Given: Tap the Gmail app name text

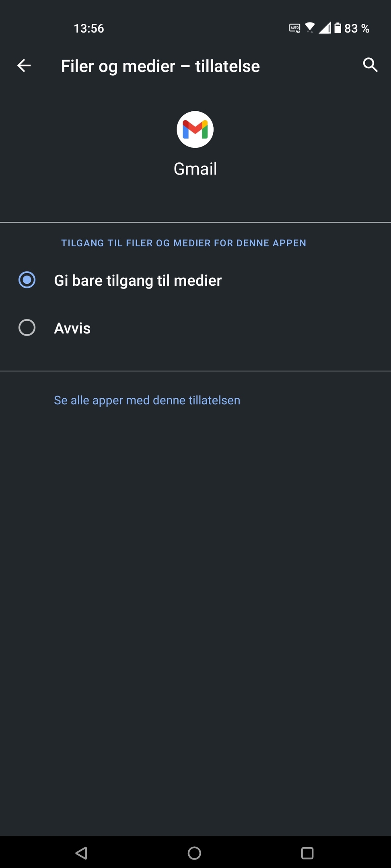Looking at the screenshot, I should [195, 169].
